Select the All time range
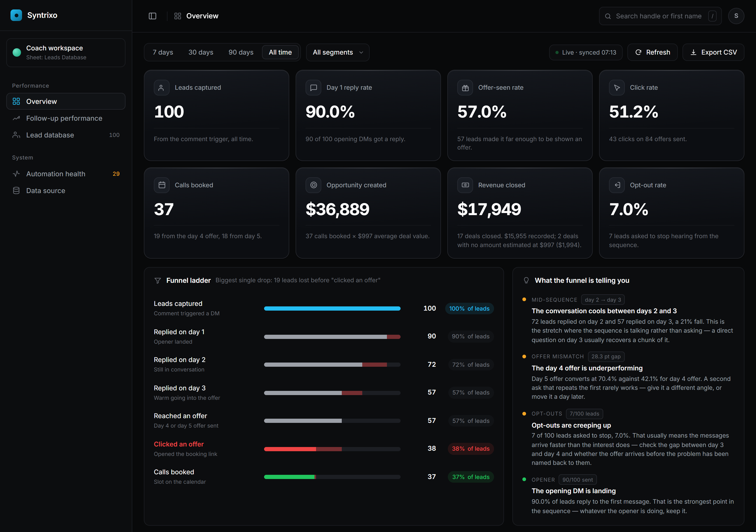 pos(280,52)
